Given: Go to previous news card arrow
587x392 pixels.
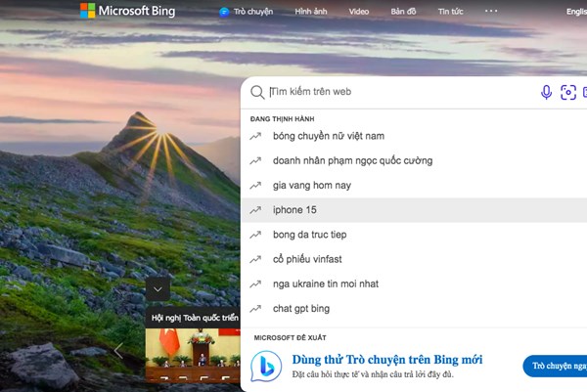Looking at the screenshot, I should click(x=118, y=351).
